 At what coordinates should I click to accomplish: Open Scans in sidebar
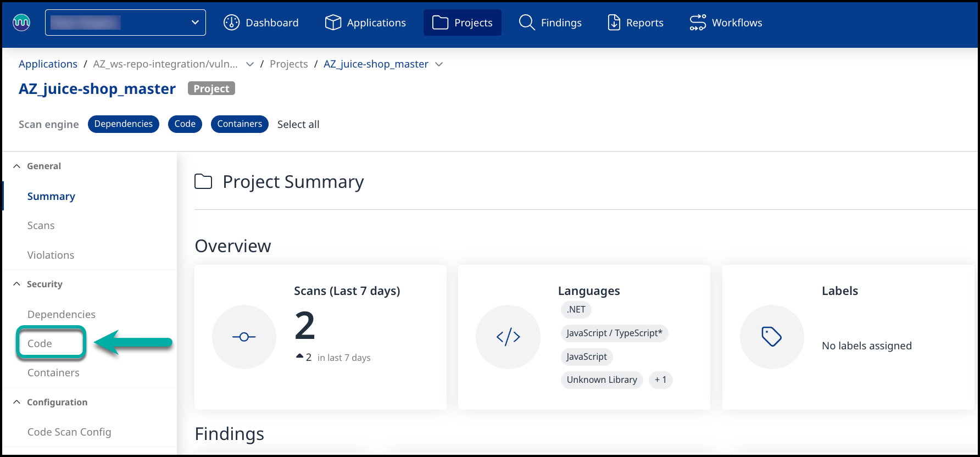click(41, 226)
